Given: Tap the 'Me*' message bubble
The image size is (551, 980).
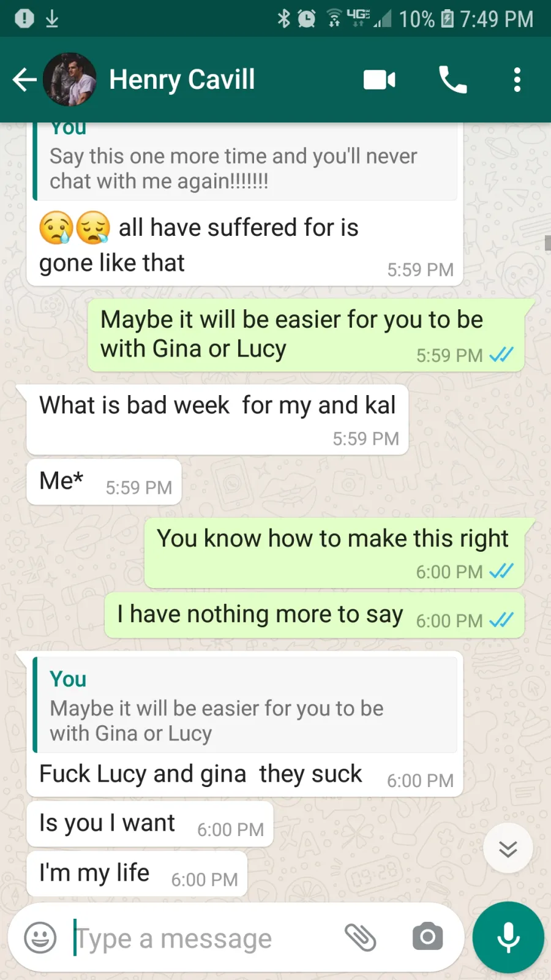Looking at the screenshot, I should coord(104,482).
